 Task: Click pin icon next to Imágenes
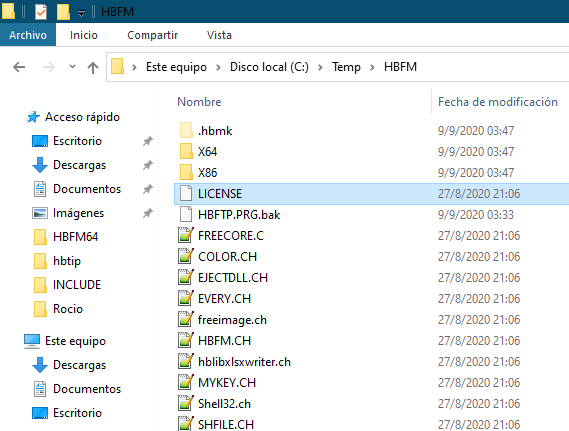click(147, 213)
